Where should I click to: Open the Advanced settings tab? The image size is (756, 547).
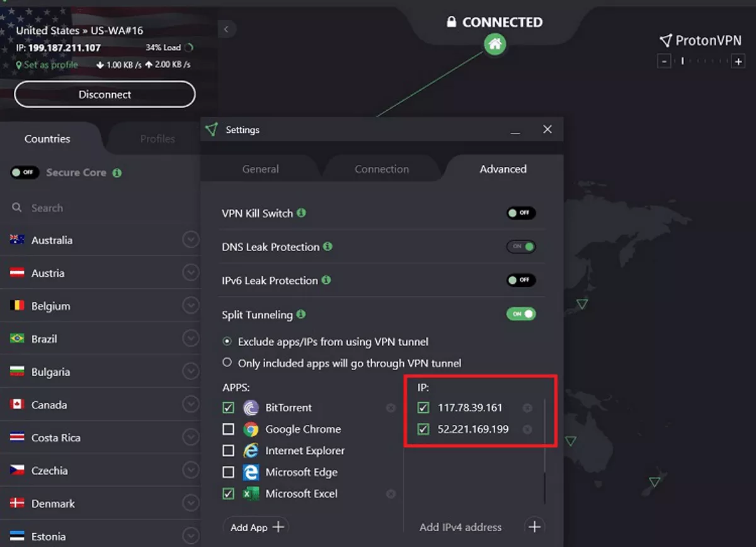coord(503,169)
